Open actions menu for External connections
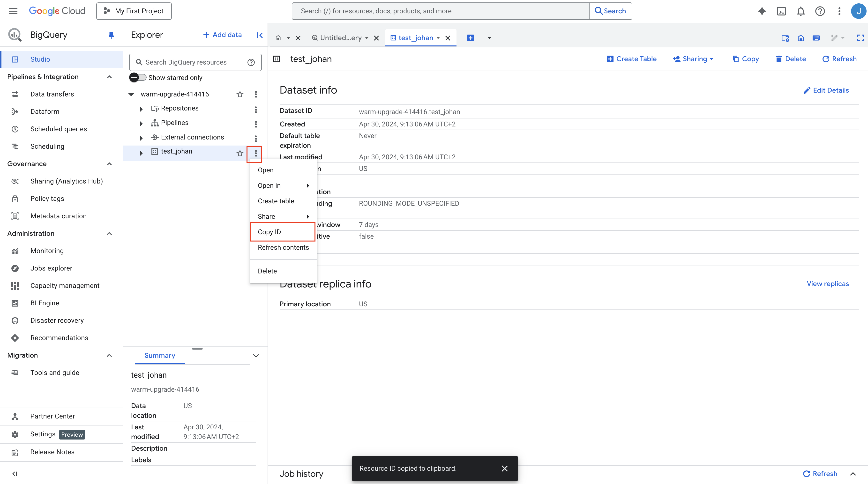 point(256,139)
